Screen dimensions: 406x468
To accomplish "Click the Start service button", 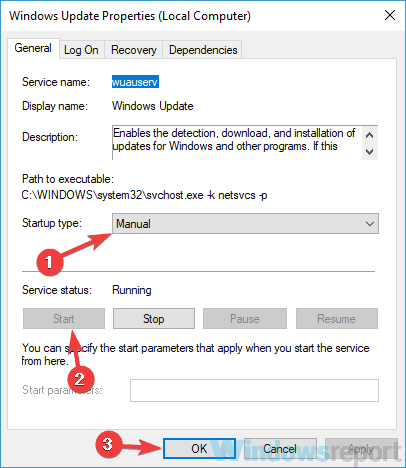I will pyautogui.click(x=64, y=319).
